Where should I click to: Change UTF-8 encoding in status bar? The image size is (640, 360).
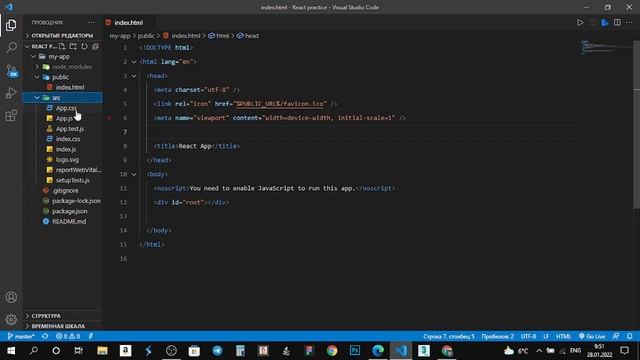pos(528,336)
